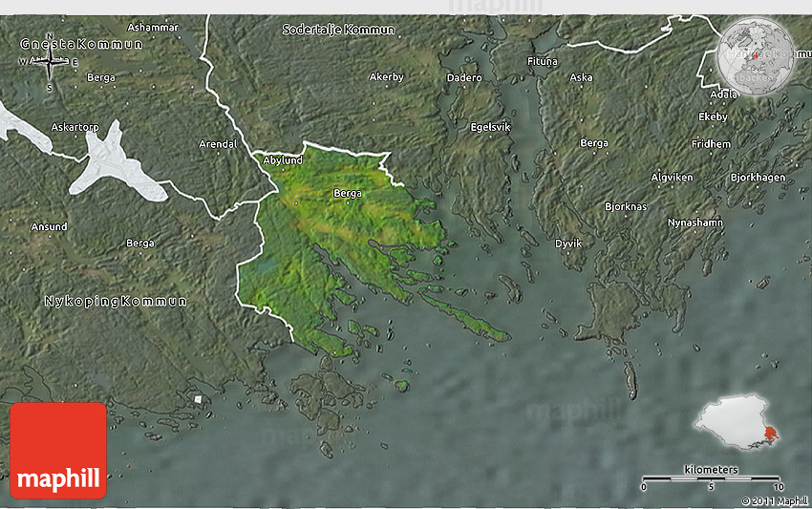Select the Abylund place label
Viewport: 812px width, 509px height.
click(x=283, y=160)
